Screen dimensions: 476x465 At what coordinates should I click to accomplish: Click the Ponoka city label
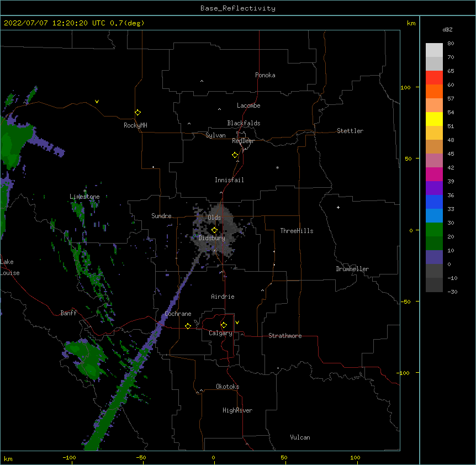pyautogui.click(x=265, y=75)
